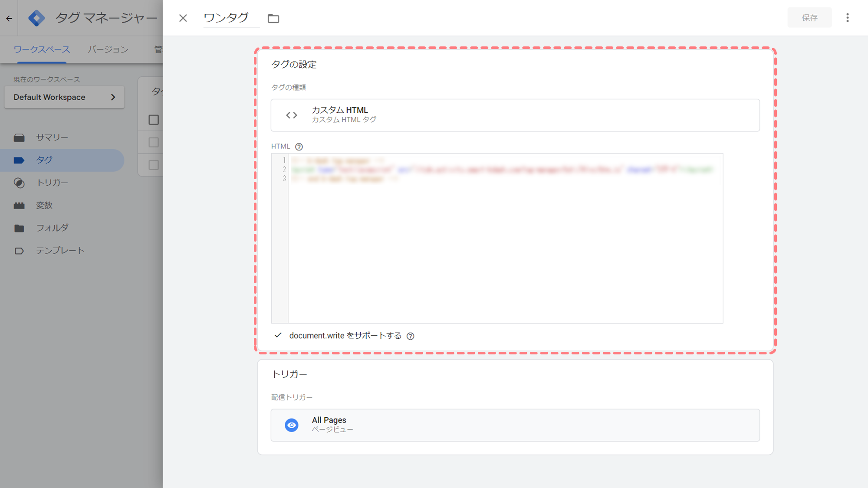
Task: Open the folder icon next to tag name
Action: tap(273, 18)
